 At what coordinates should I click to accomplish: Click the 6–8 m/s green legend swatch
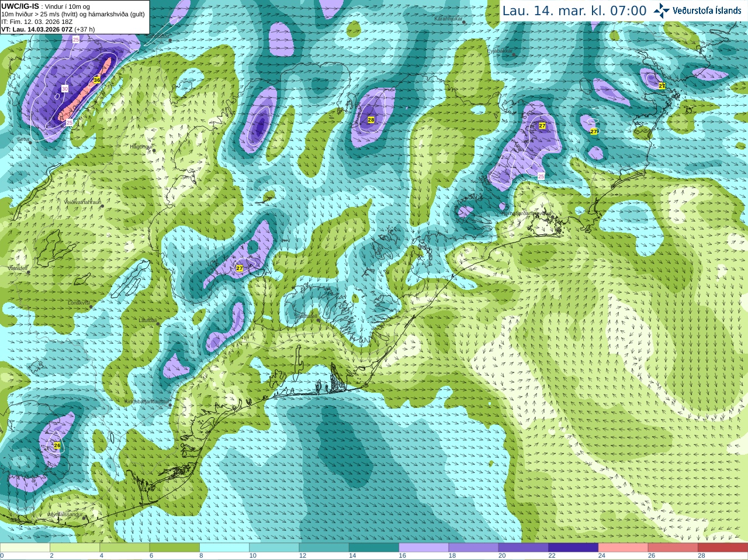click(x=175, y=548)
